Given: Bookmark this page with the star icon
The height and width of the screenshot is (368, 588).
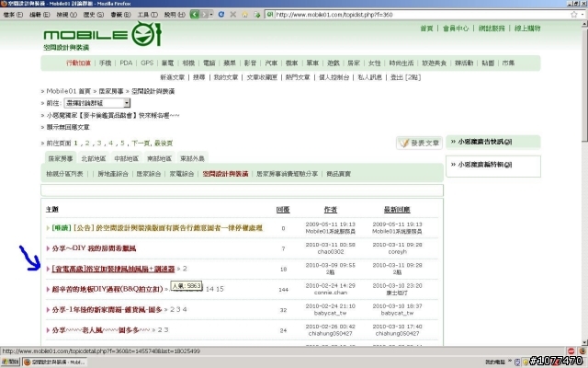Looking at the screenshot, I should [x=573, y=15].
